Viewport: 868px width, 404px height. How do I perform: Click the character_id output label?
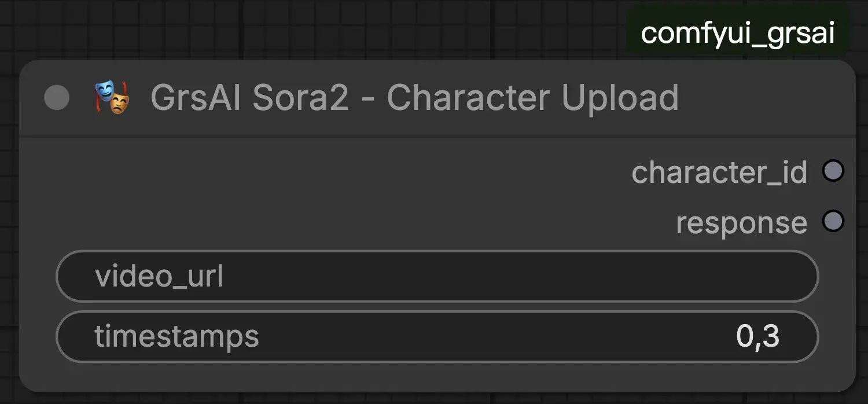pyautogui.click(x=719, y=172)
